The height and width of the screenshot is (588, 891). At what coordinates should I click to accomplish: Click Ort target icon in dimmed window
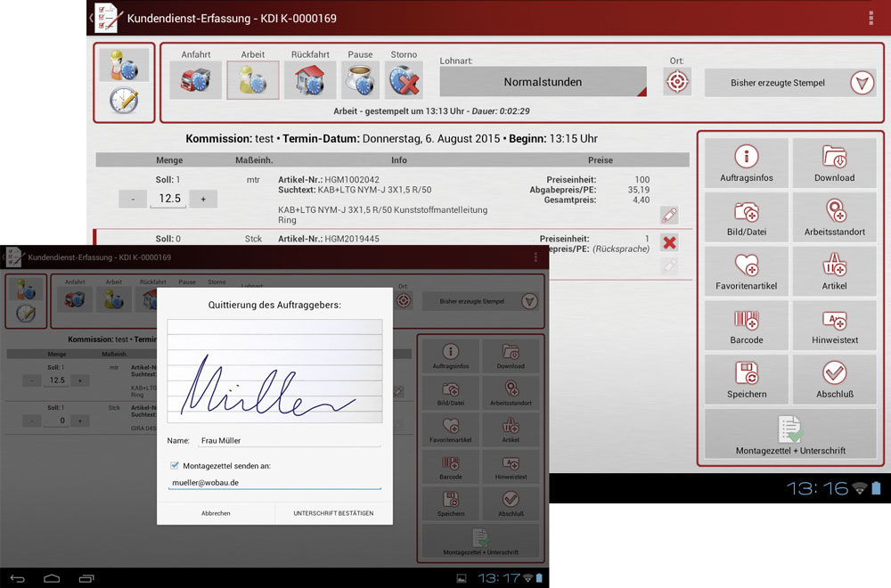(404, 300)
